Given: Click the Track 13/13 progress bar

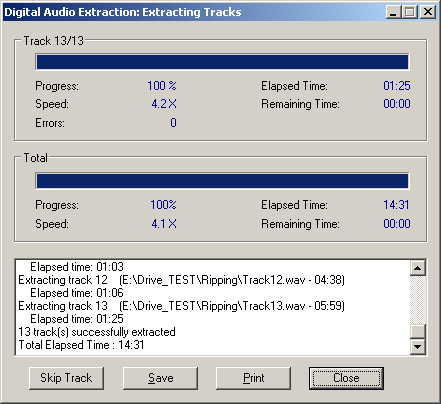Looking at the screenshot, I should 222,62.
